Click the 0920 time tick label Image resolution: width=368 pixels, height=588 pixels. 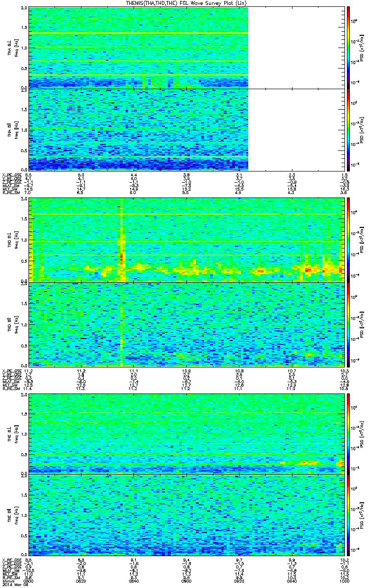(x=239, y=581)
